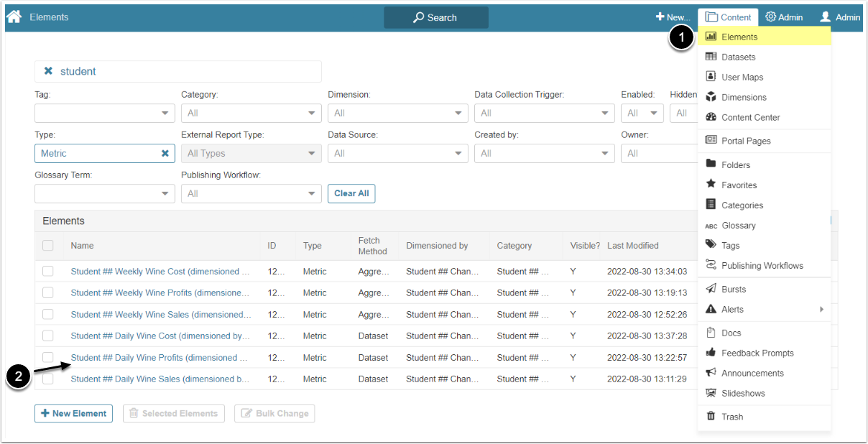
Task: Clear the Metric type filter X icon
Action: point(165,153)
